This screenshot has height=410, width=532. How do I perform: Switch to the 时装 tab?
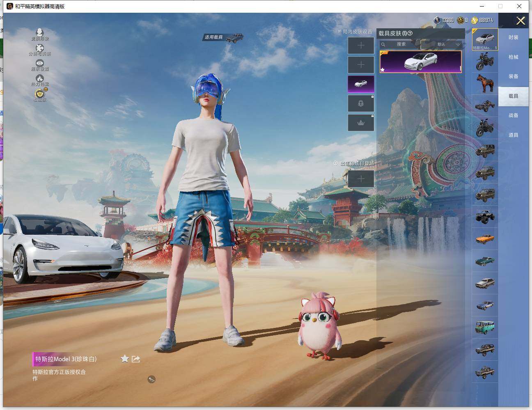[513, 37]
